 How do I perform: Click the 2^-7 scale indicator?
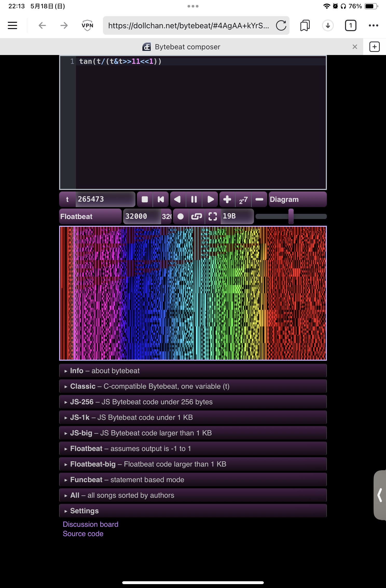point(243,200)
